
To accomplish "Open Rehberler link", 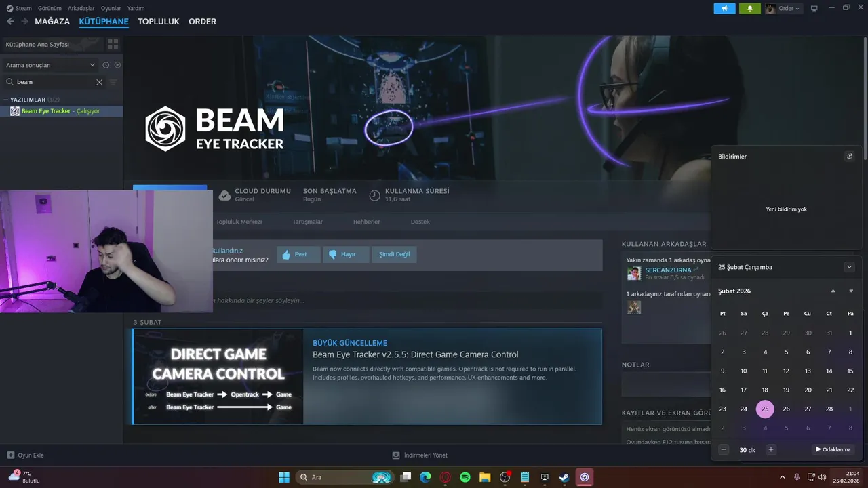I will click(366, 222).
